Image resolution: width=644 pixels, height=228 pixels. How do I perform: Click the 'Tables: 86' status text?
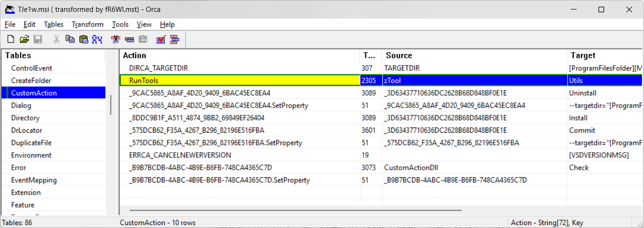tap(17, 223)
